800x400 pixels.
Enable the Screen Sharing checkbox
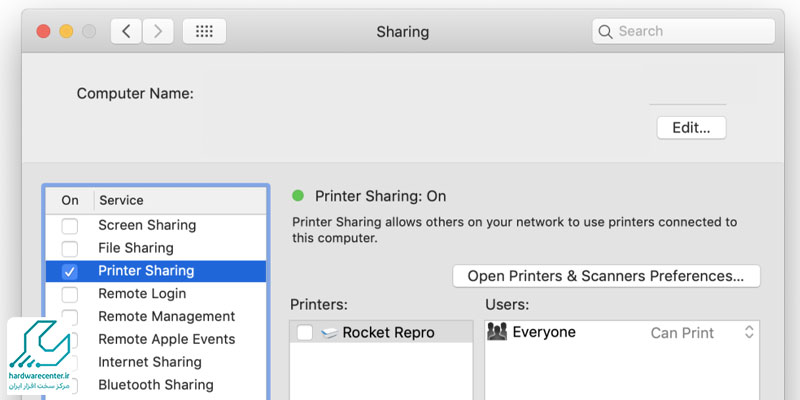(70, 226)
